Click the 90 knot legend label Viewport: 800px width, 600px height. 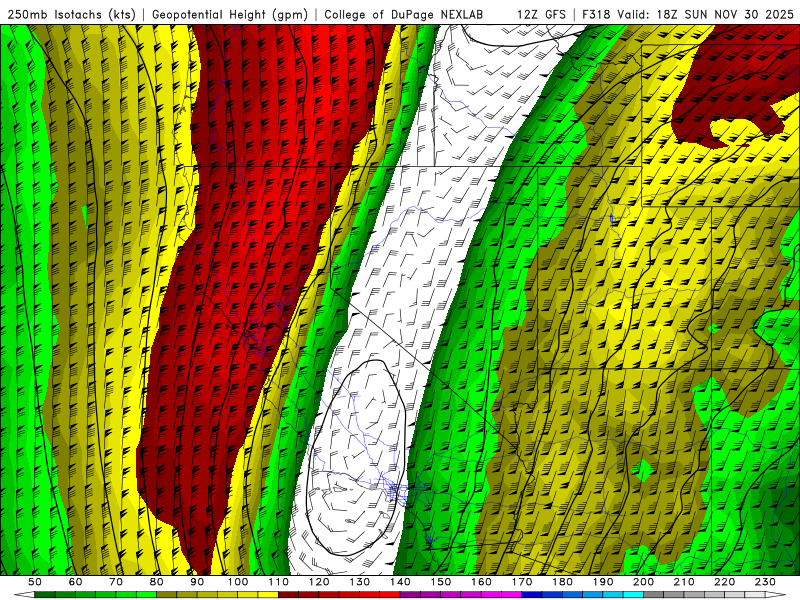point(197,582)
